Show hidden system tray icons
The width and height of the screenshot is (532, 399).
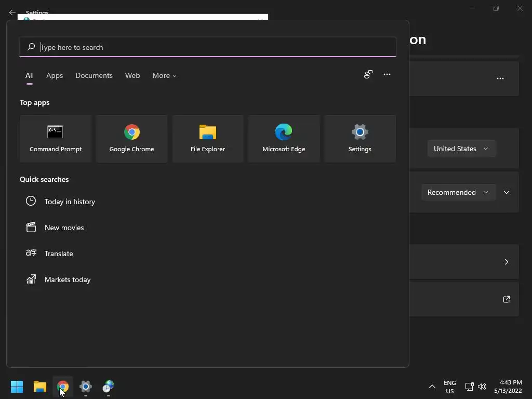432,387
